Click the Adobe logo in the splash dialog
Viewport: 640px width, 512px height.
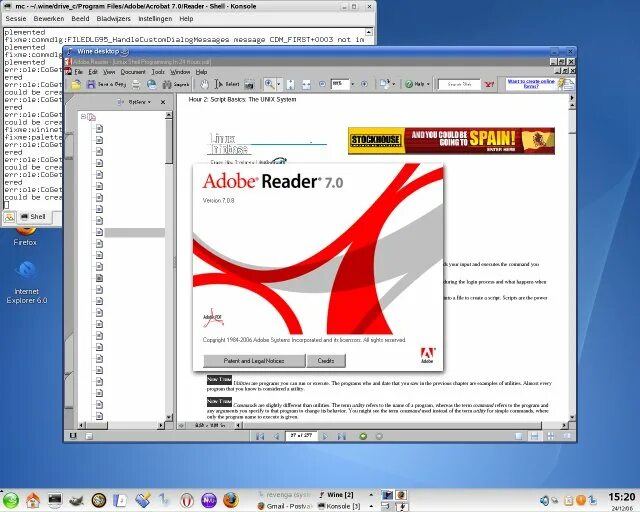(427, 355)
